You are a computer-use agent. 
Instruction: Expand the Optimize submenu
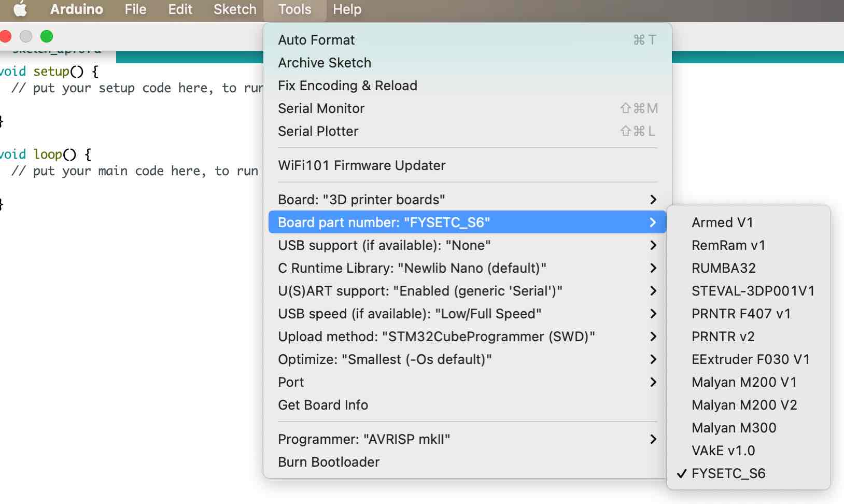468,359
